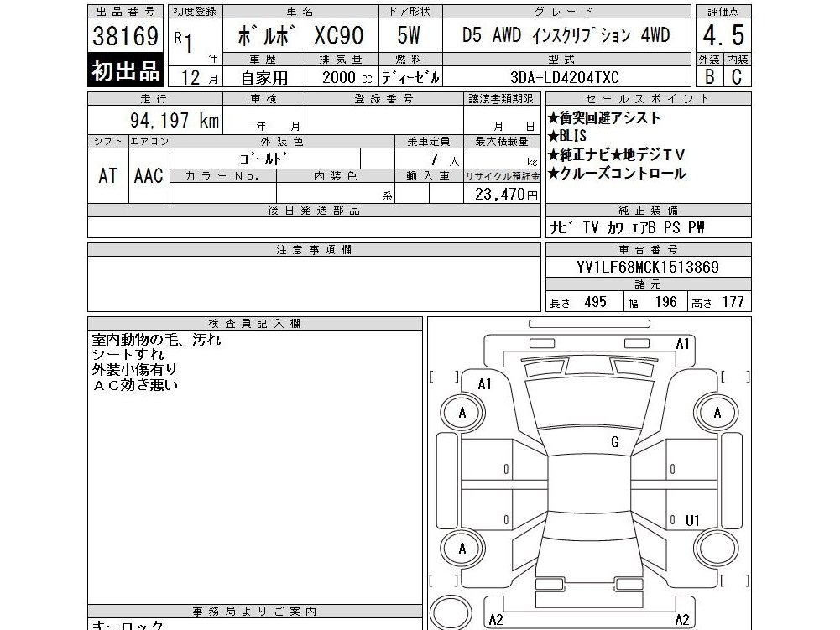Click registration year R1

coord(183,41)
